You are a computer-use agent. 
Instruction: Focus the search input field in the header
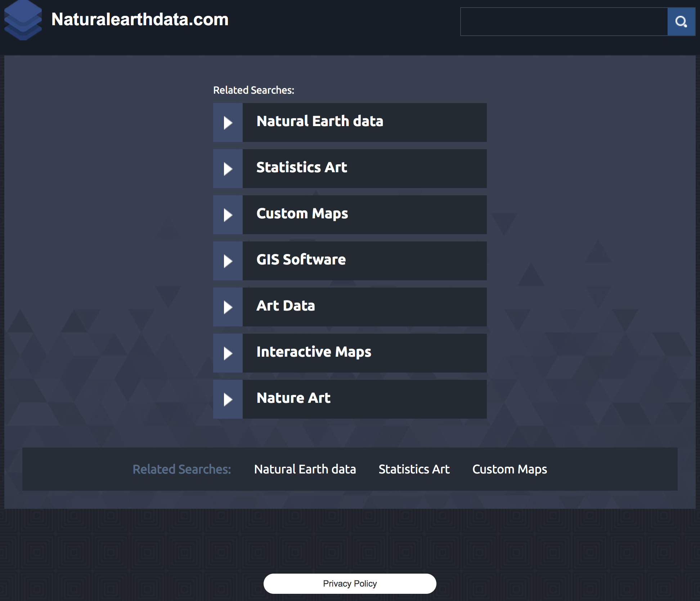(564, 22)
